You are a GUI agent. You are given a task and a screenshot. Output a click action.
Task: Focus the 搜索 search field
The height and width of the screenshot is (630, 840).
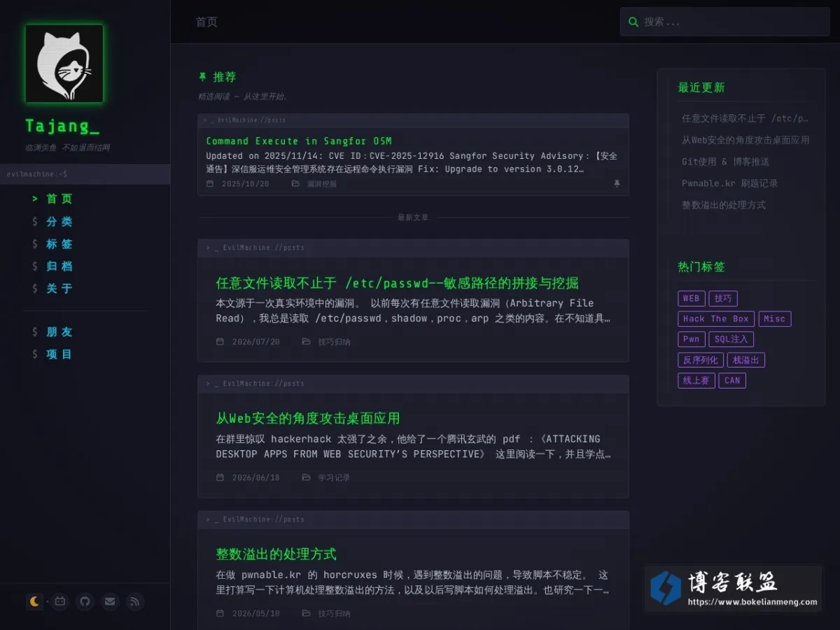point(724,22)
